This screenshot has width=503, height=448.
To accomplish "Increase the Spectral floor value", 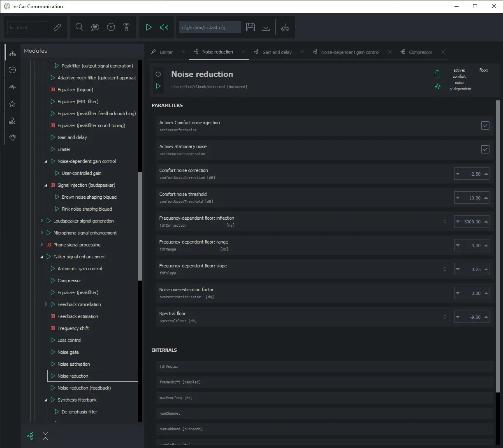I will [486, 317].
